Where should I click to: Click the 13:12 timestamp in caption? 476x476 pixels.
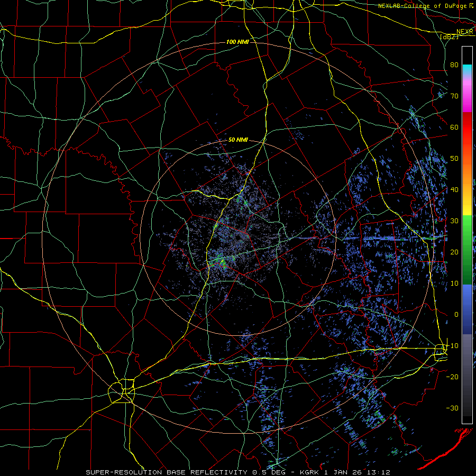[x=378, y=472]
